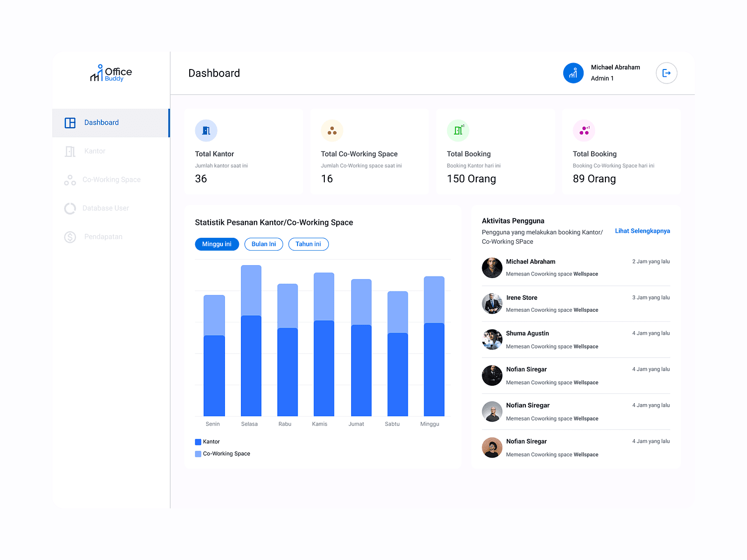
Task: Click the Total Co-Working Space dots icon
Action: point(332,131)
